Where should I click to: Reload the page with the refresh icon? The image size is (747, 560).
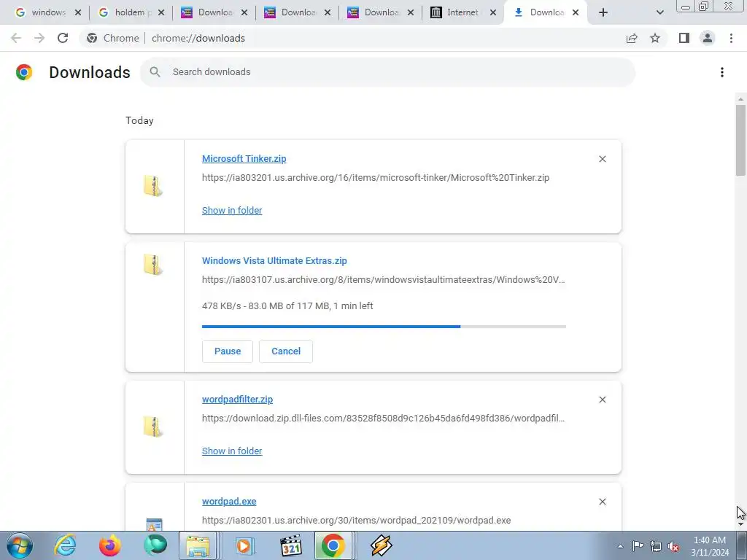coord(63,38)
